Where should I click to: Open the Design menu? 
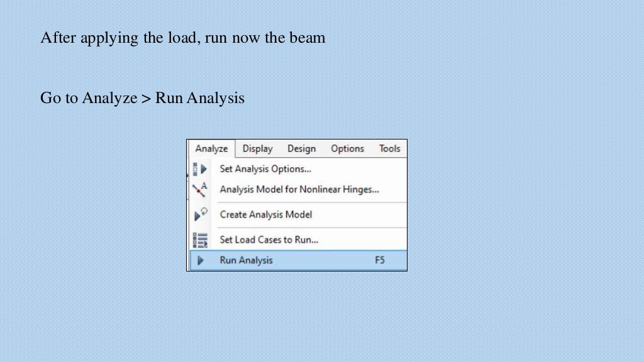[x=301, y=148]
